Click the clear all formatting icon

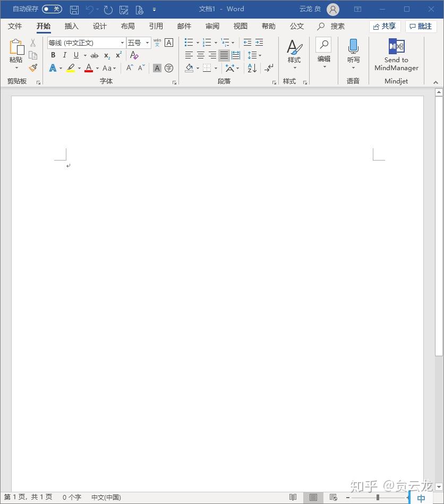(x=134, y=55)
